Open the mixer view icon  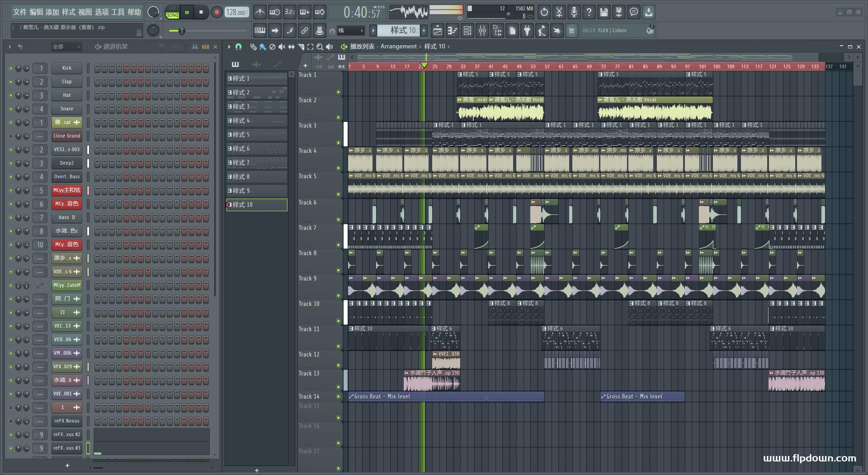[x=482, y=31]
